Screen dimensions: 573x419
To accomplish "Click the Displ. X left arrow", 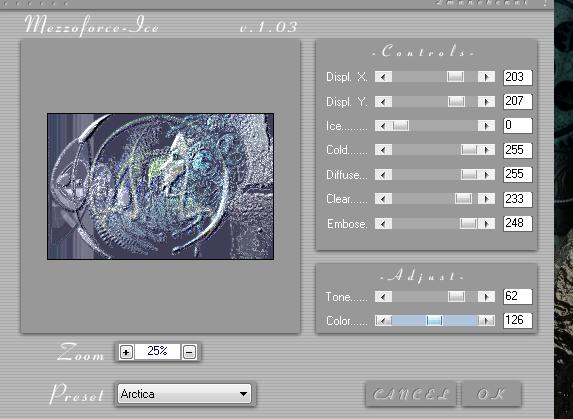I will (383, 77).
